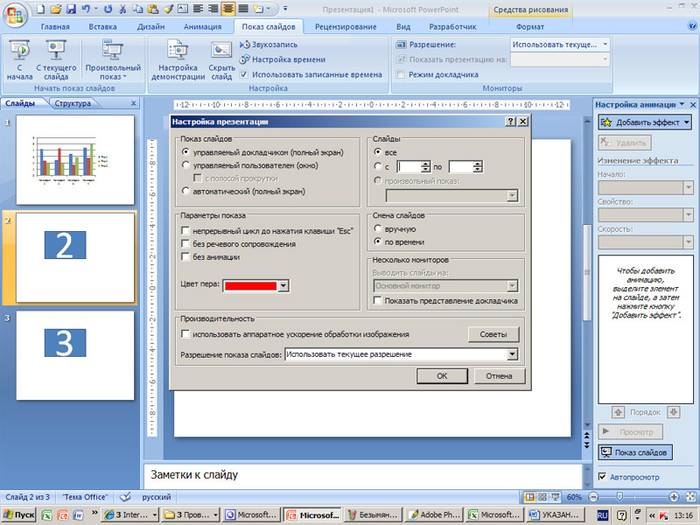Viewport: 700px width, 525px height.
Task: Open the 'Добавить эффект' dropdown
Action: tap(639, 122)
